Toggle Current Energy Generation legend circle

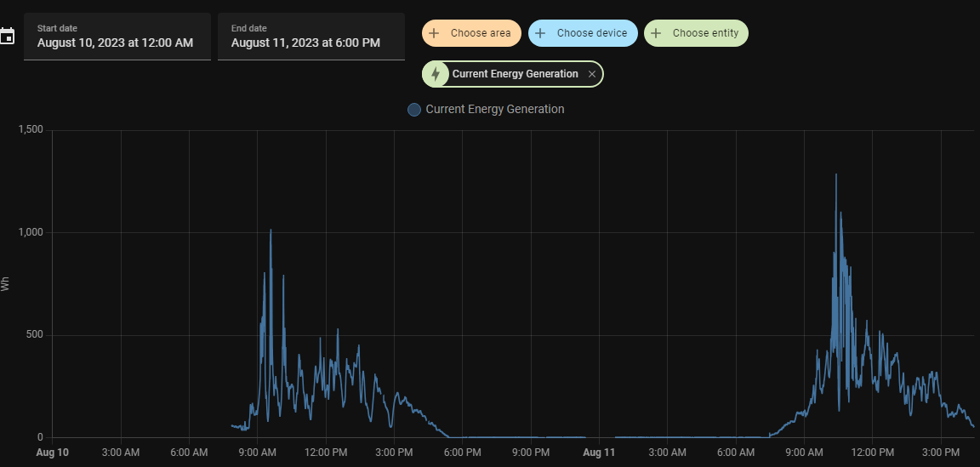pos(413,110)
